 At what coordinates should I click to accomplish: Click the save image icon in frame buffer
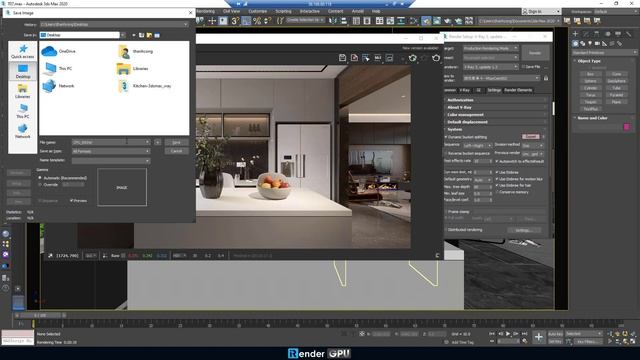pos(342,58)
